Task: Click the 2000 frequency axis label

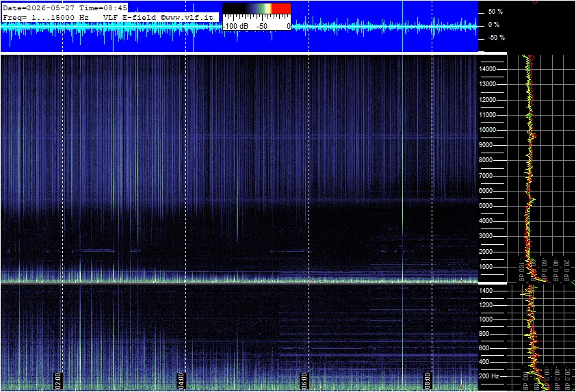Action: tap(486, 252)
